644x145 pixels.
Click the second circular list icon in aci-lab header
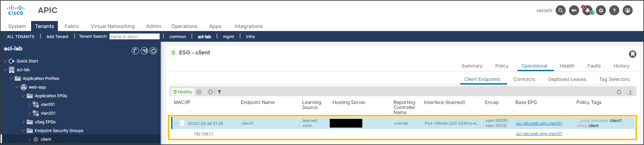coord(144,51)
